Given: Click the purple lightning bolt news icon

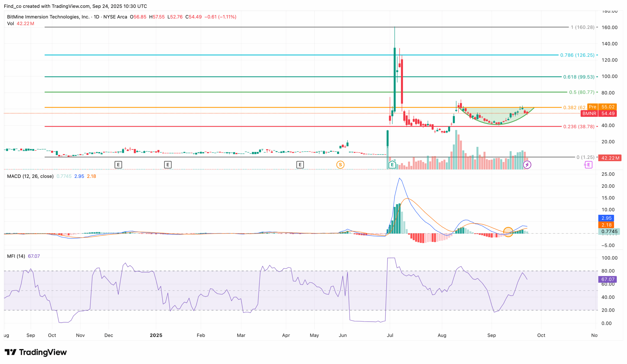Looking at the screenshot, I should click(x=527, y=164).
